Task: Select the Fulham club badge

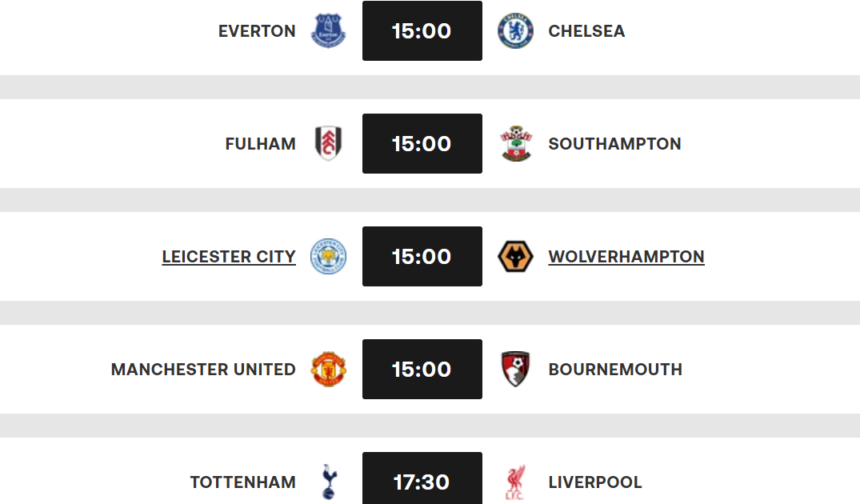Action: [x=329, y=144]
